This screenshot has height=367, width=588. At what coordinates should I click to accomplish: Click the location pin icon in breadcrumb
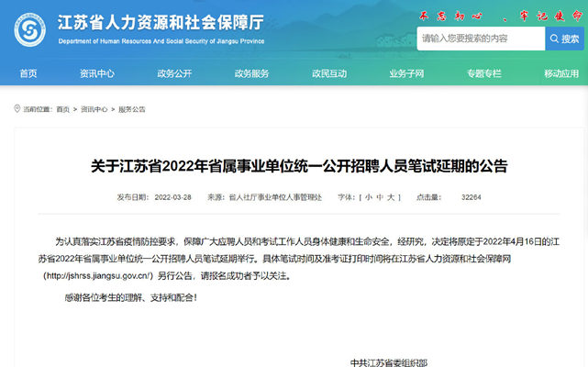[17, 109]
